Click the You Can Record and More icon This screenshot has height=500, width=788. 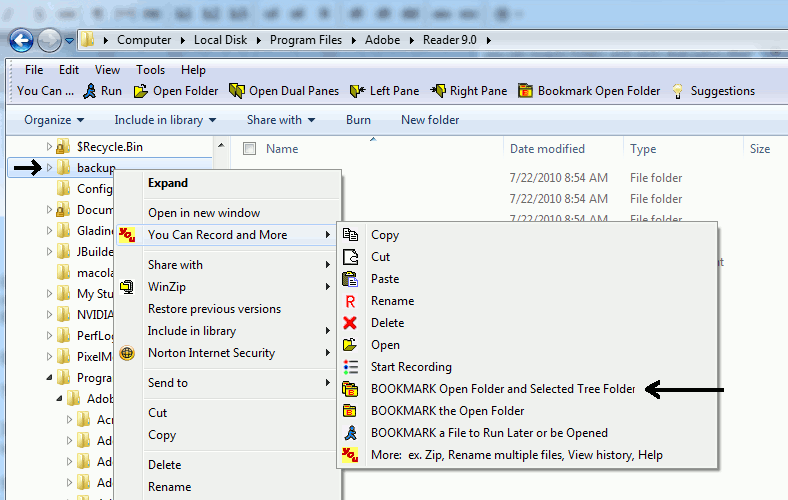127,235
